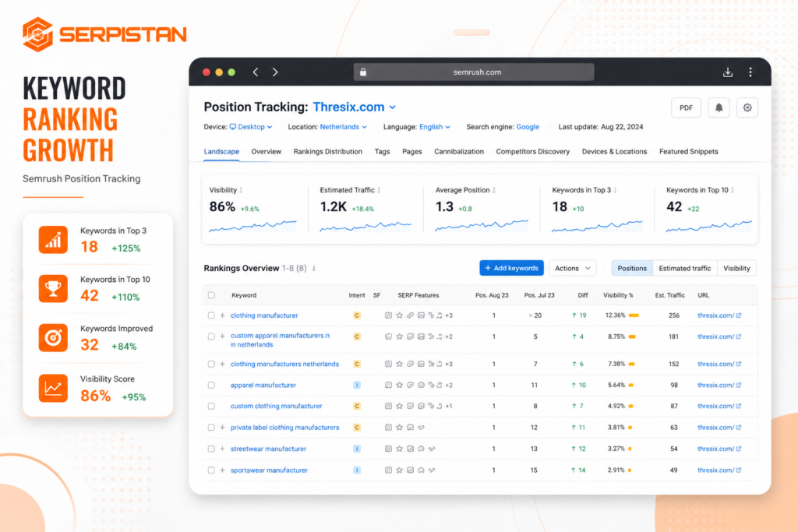Viewport: 798px width, 532px height.
Task: Click the Google search engine link
Action: [x=528, y=127]
